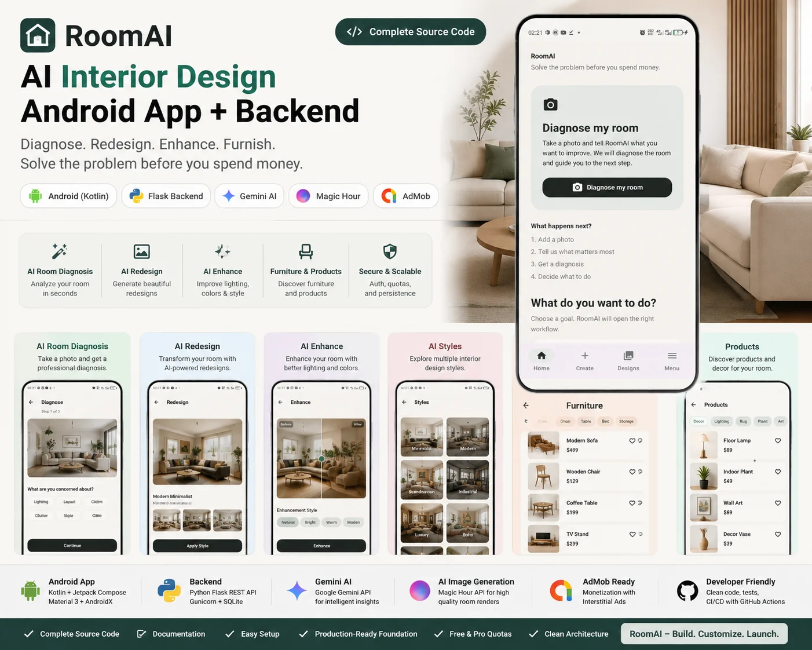Favorite the Wooden Chair with its heart
This screenshot has width=812, height=650.
coord(632,472)
